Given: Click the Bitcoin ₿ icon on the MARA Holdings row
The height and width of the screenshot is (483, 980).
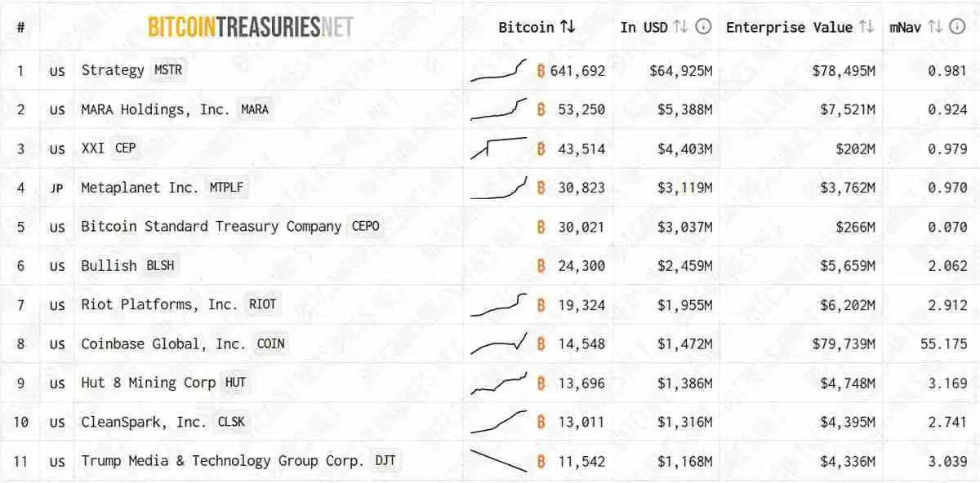Looking at the screenshot, I should tap(540, 109).
